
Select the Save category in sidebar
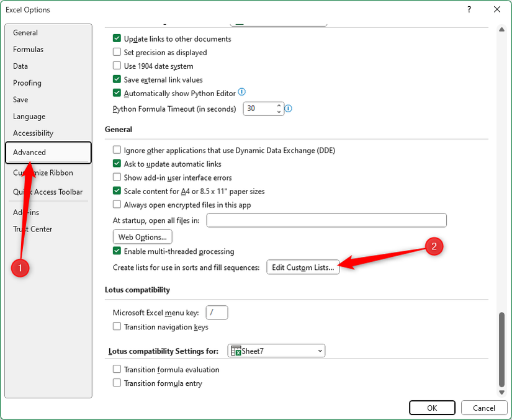coord(20,99)
